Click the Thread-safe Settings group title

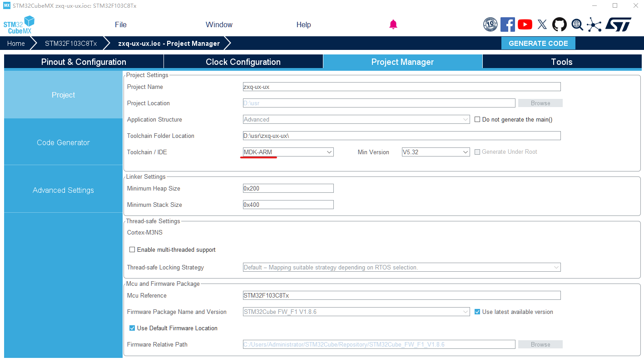(153, 221)
